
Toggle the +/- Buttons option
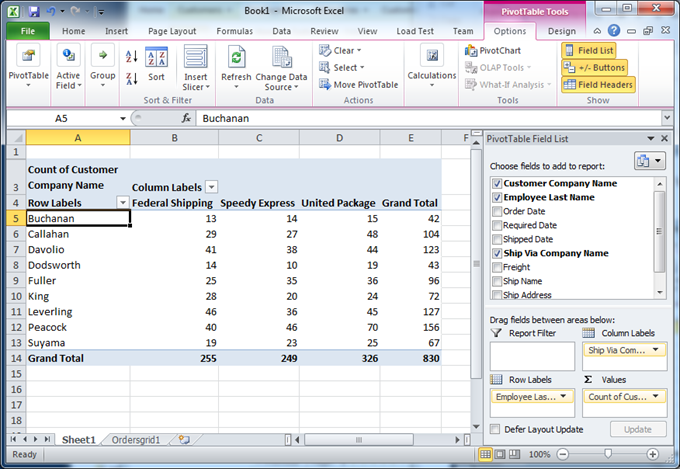(595, 68)
